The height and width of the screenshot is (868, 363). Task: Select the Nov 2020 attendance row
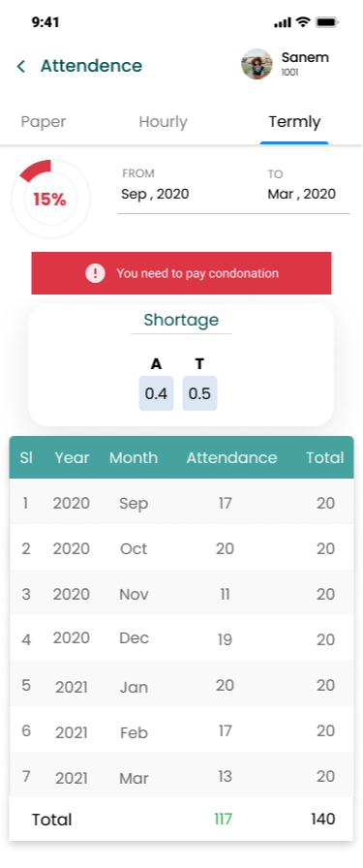click(182, 594)
